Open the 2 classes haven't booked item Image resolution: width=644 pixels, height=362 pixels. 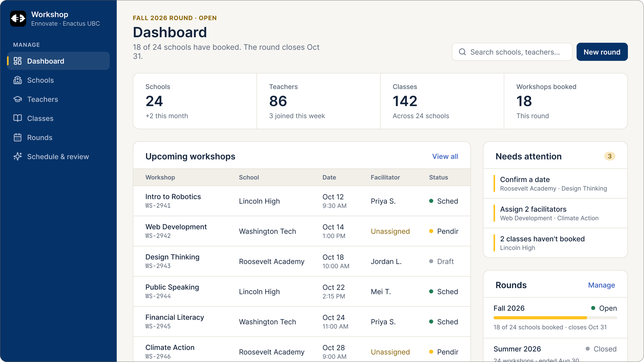555,243
